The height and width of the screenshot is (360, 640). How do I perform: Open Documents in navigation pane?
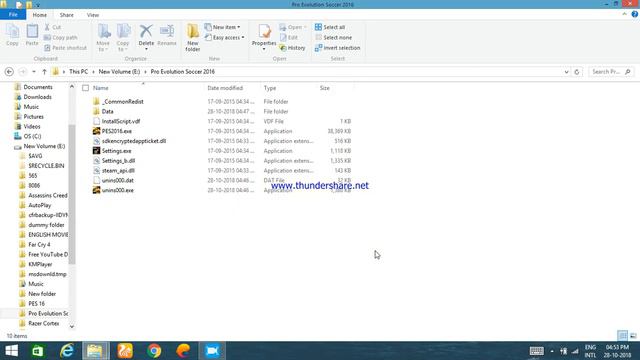click(38, 87)
